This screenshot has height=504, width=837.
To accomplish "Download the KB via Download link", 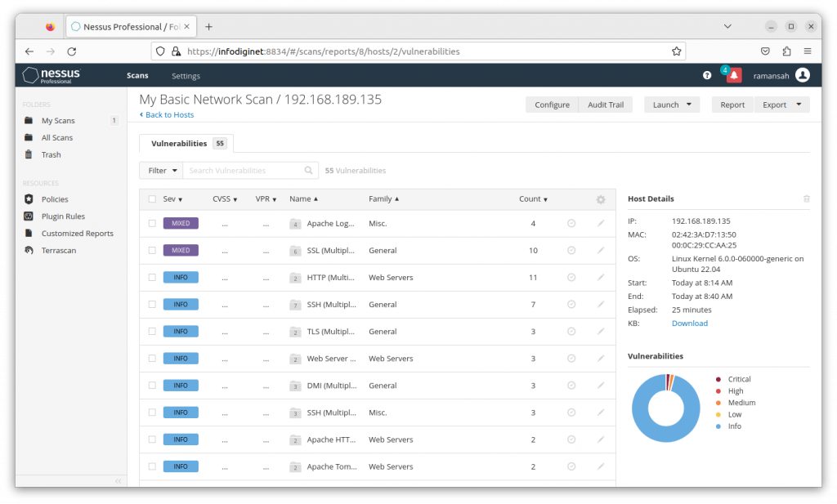I will coord(690,323).
